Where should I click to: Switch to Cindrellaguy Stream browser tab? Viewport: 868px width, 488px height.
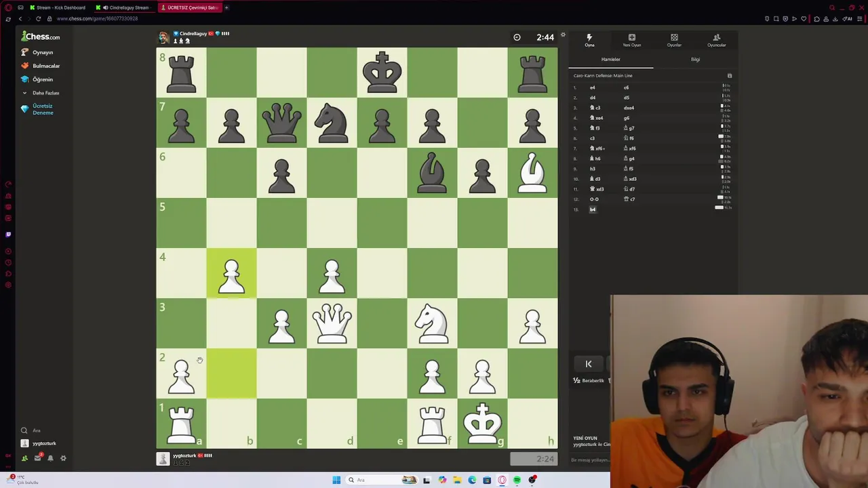click(x=123, y=7)
